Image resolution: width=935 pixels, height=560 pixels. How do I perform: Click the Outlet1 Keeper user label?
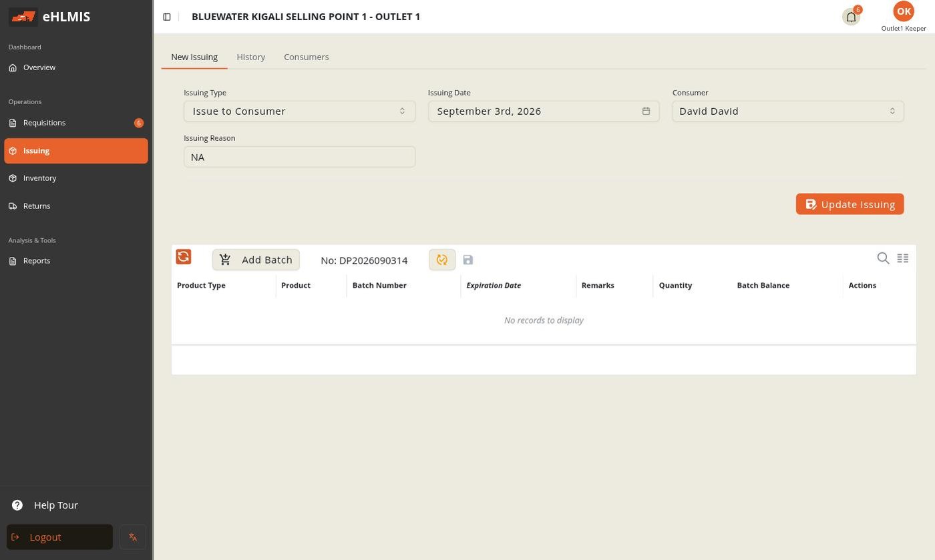pyautogui.click(x=904, y=29)
